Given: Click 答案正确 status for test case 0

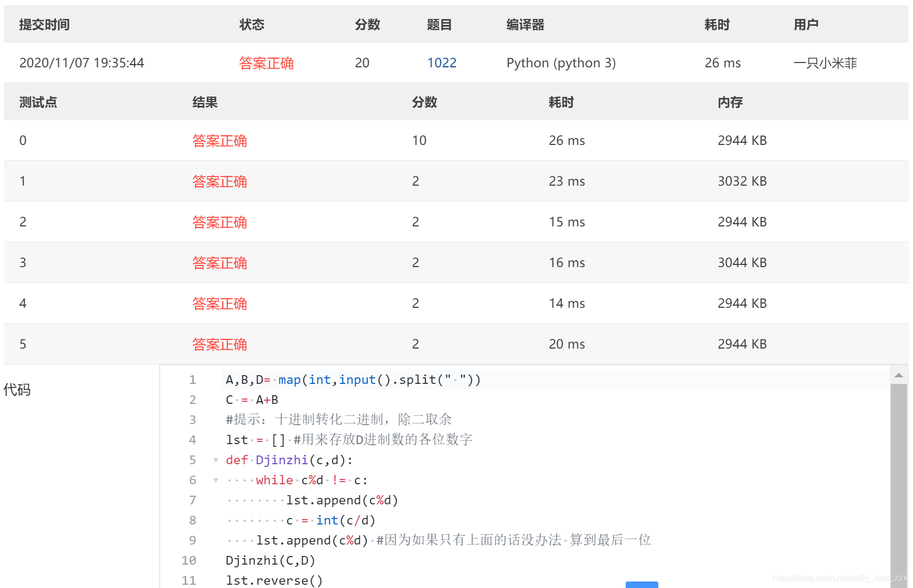Looking at the screenshot, I should 219,140.
